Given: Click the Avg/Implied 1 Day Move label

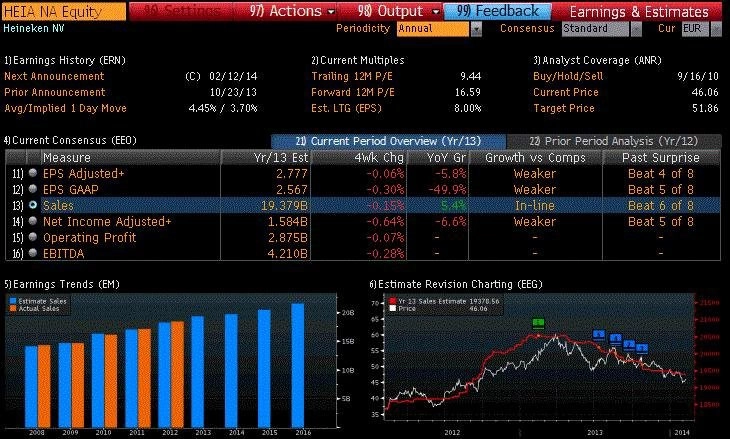Looking at the screenshot, I should pyautogui.click(x=65, y=108).
